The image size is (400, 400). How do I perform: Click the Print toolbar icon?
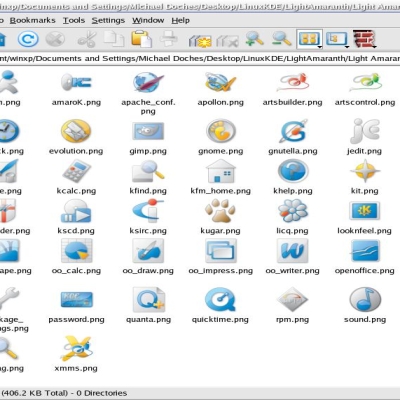pyautogui.click(x=169, y=39)
